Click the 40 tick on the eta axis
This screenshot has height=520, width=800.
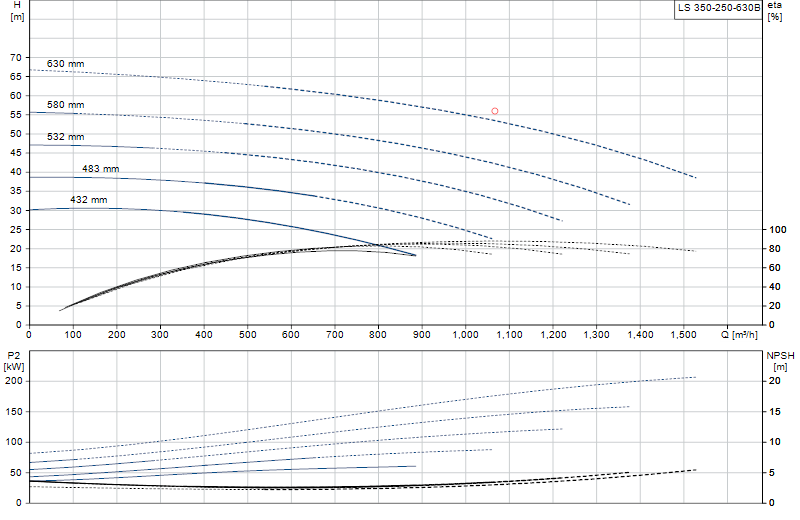(x=774, y=287)
